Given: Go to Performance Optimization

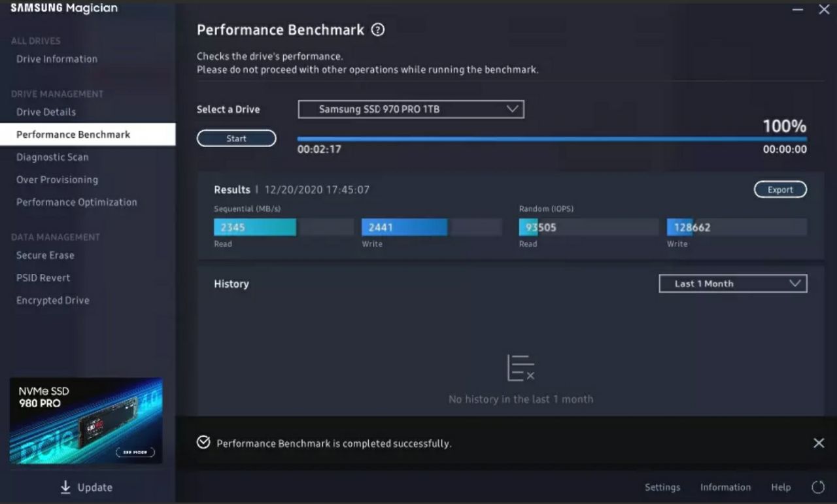Looking at the screenshot, I should point(77,202).
